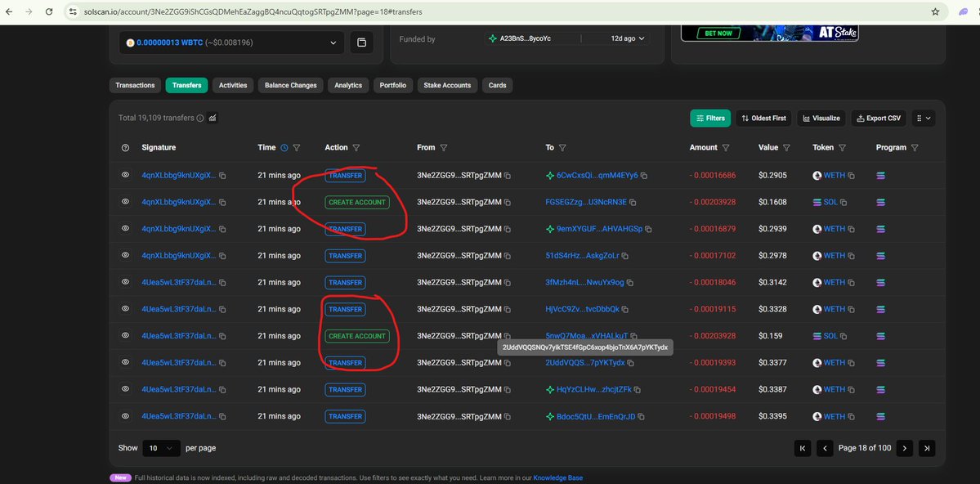Image resolution: width=980 pixels, height=484 pixels.
Task: Click the program icon on the $0.2905 row
Action: click(x=880, y=176)
